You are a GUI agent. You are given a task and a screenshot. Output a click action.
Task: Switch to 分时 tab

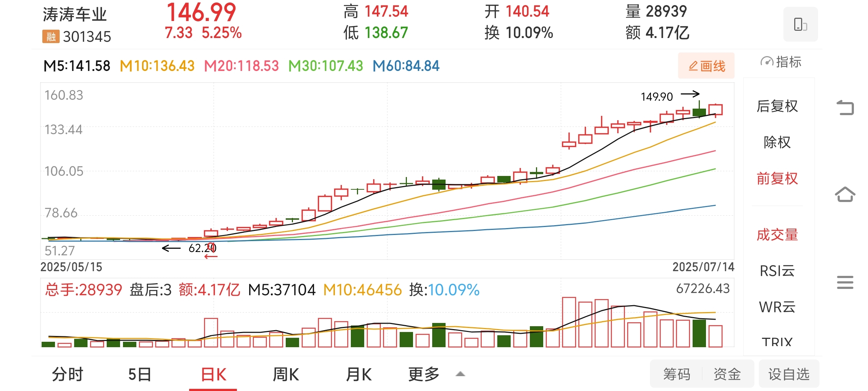tap(68, 374)
